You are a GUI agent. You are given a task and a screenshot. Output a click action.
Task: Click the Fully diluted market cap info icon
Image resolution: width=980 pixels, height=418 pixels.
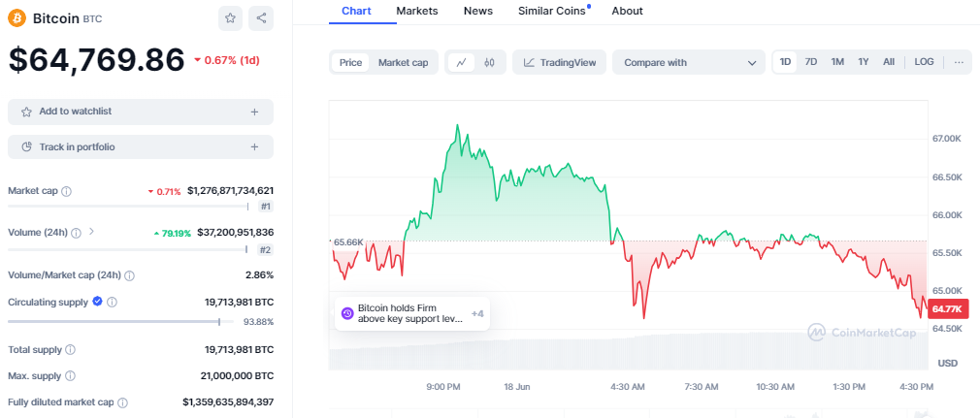coord(123,403)
